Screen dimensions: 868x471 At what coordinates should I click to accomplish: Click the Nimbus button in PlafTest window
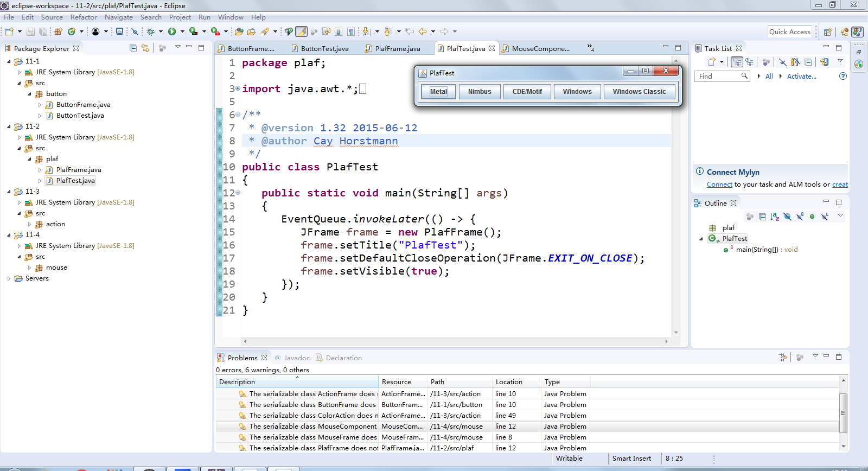[480, 92]
